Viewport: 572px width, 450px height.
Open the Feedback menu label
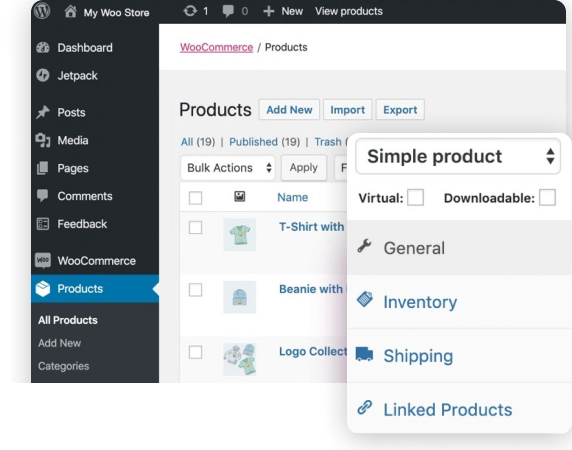(82, 224)
